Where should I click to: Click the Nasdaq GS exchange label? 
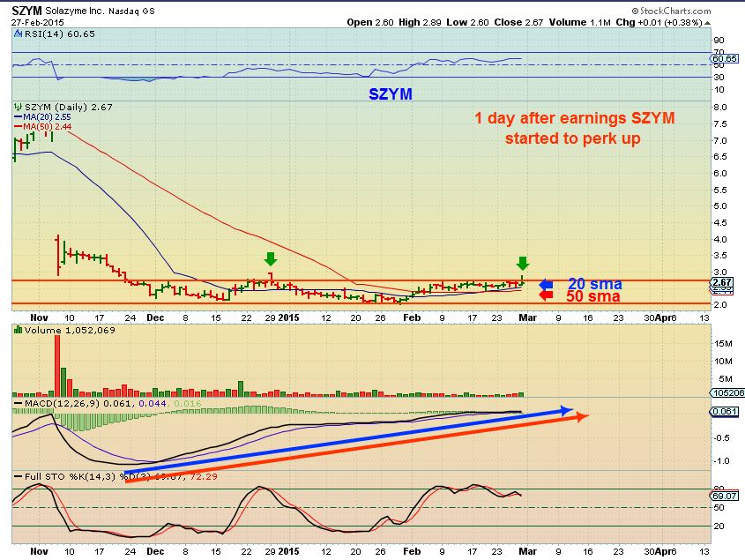point(131,11)
